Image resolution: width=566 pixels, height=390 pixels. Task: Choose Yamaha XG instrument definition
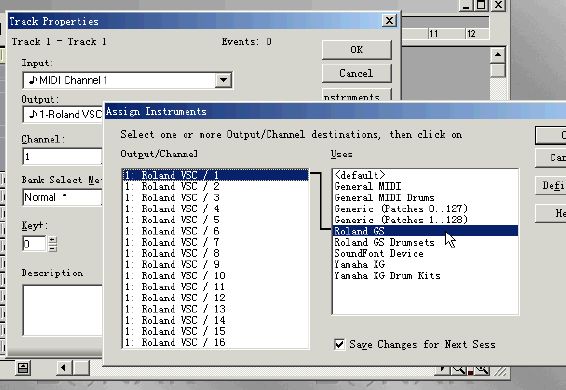click(x=425, y=265)
